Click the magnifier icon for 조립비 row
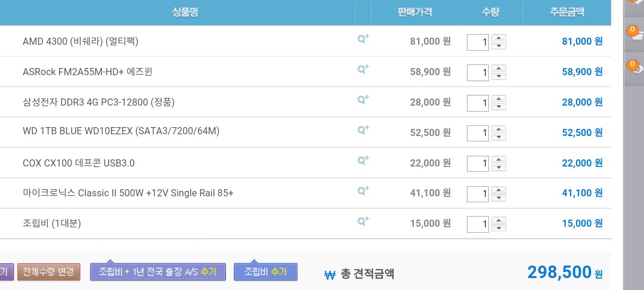 coord(363,221)
